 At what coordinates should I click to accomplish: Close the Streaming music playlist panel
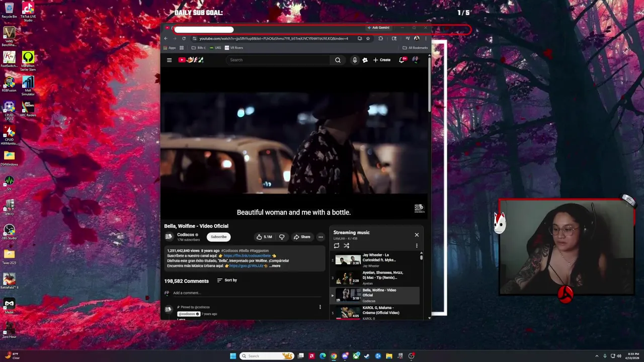pos(417,235)
